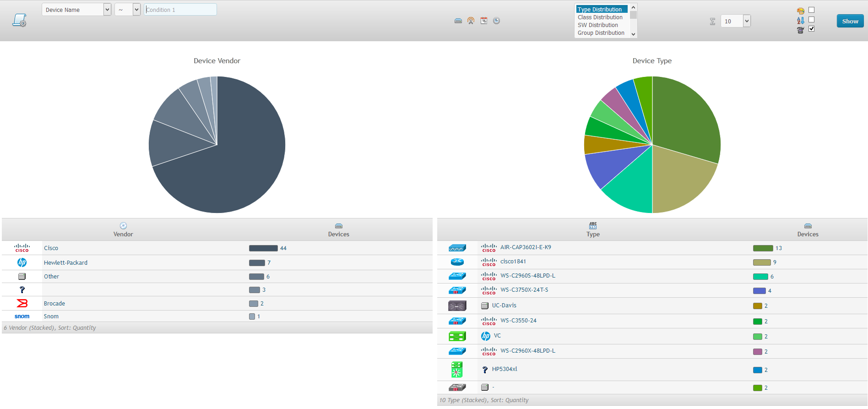Click the Cisco bar showing 44 devices
The height and width of the screenshot is (409, 868).
(263, 248)
